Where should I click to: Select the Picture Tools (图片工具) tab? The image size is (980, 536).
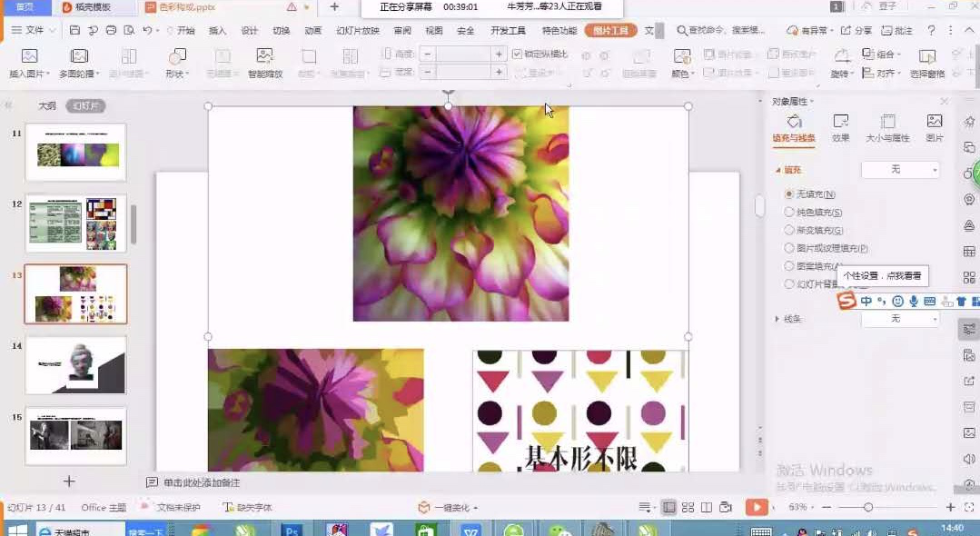pos(610,30)
